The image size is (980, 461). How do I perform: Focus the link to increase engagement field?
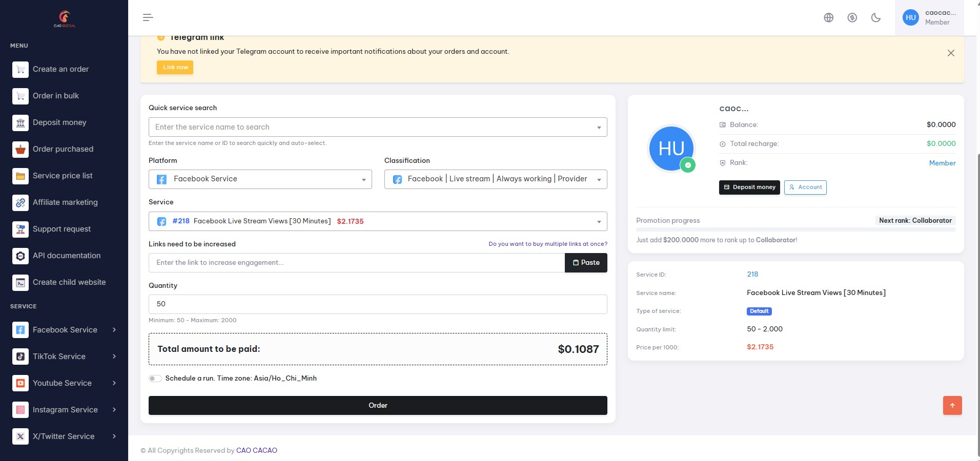(x=357, y=263)
